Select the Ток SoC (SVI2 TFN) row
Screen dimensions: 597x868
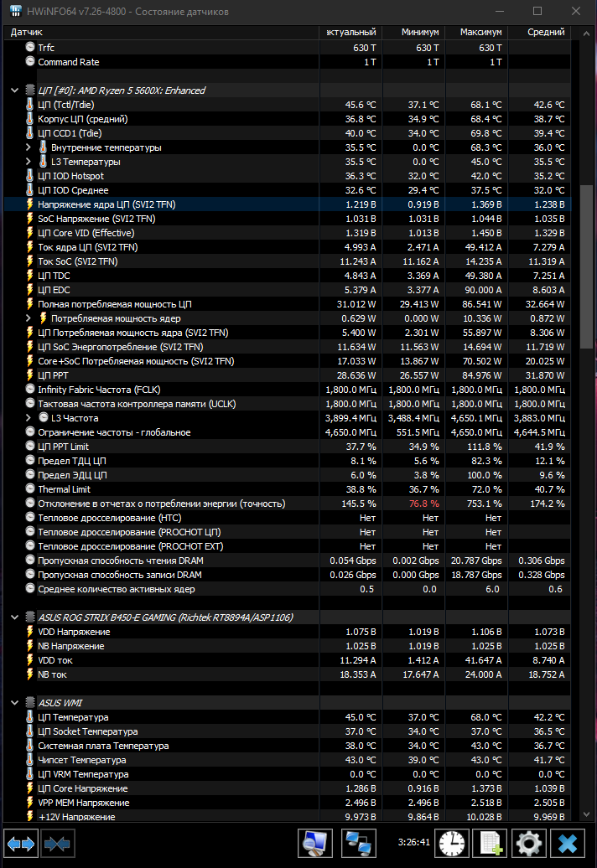288,261
